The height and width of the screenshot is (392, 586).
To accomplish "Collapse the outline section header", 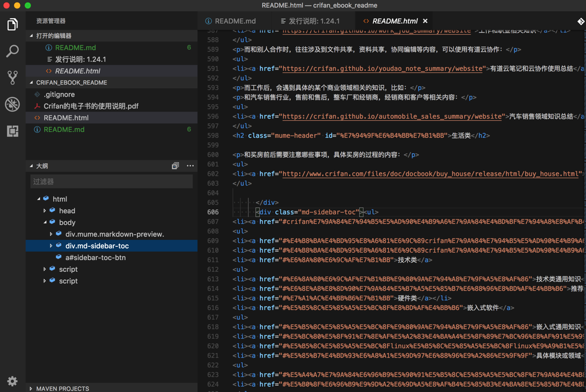I will 31,166.
